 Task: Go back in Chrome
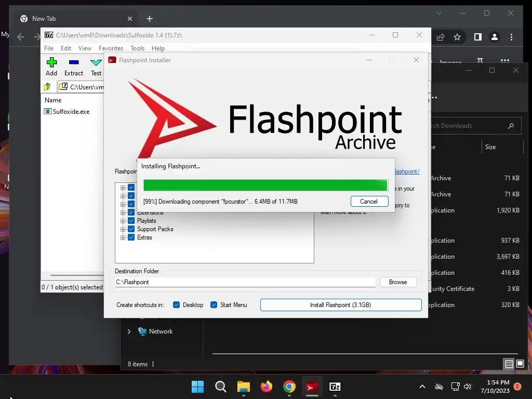21,37
